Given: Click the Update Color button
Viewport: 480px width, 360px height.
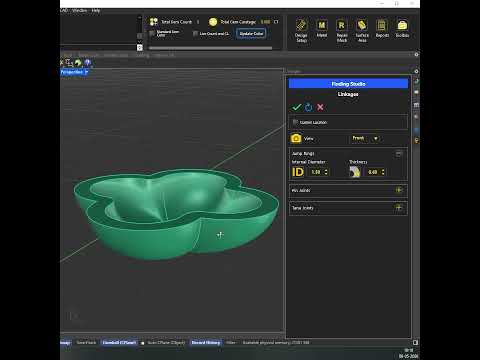Looking at the screenshot, I should (251, 34).
